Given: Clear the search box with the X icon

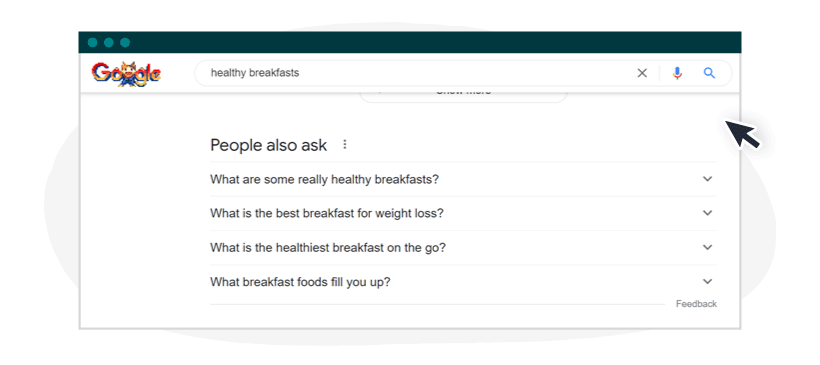Looking at the screenshot, I should pos(642,73).
